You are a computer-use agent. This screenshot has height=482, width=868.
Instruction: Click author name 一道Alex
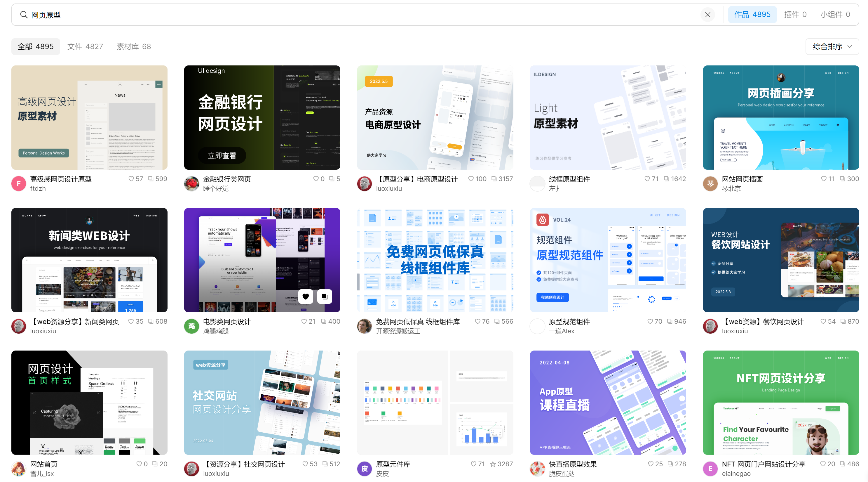tap(561, 331)
